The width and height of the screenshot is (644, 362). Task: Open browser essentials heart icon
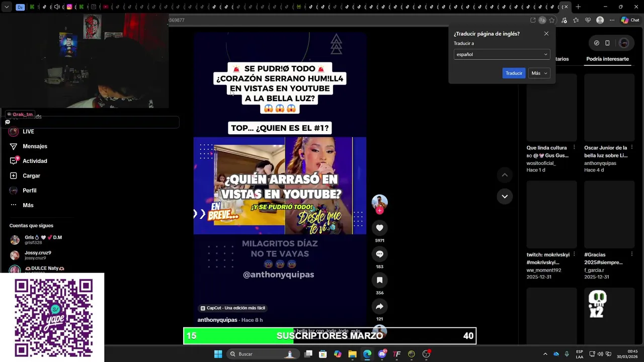pyautogui.click(x=588, y=20)
